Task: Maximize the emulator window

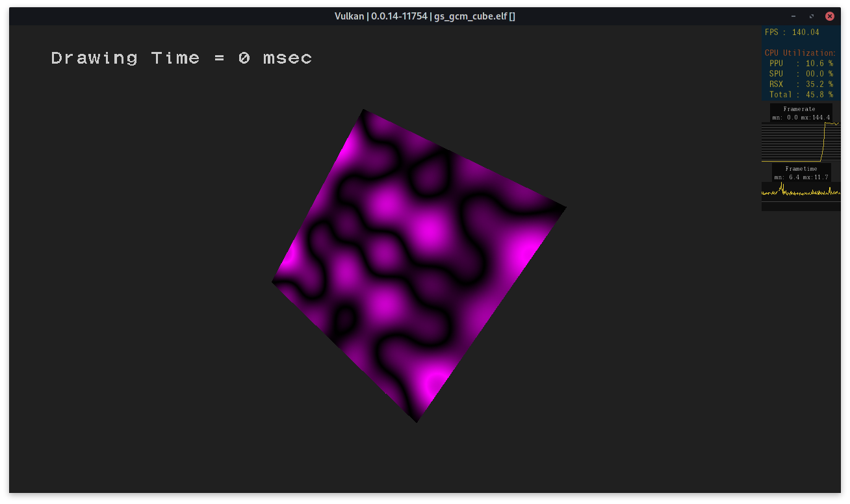Action: [x=811, y=16]
